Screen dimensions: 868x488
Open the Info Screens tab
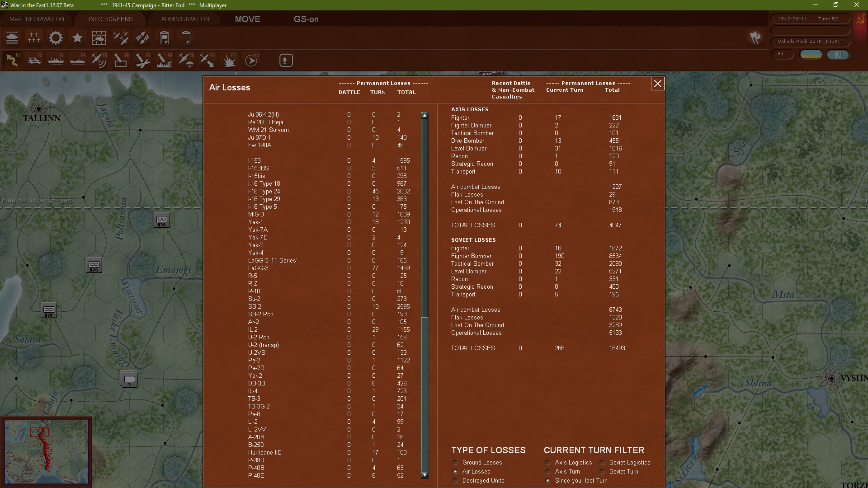[x=111, y=19]
